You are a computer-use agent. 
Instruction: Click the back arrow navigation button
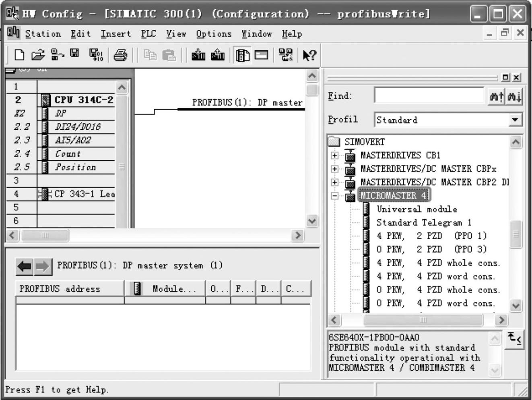point(25,266)
